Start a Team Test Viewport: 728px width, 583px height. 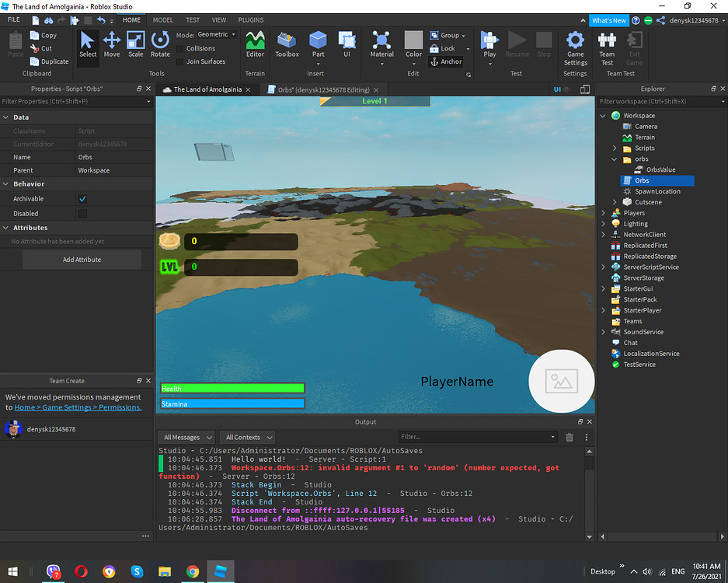607,48
